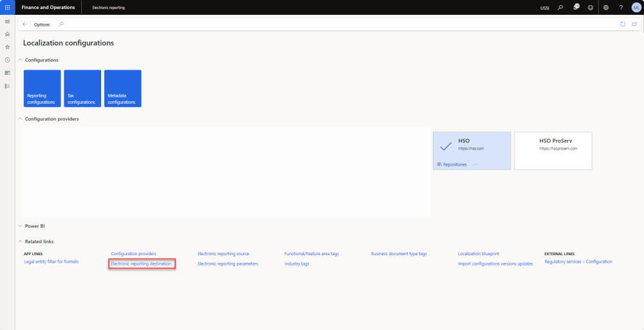Expand the Power BI section
The width and height of the screenshot is (644, 330).
pos(20,226)
